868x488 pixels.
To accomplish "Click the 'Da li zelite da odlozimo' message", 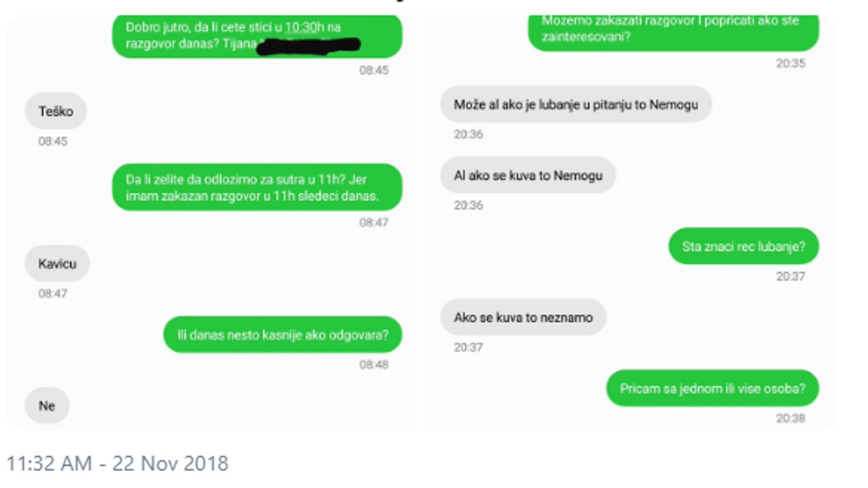I will tap(257, 187).
